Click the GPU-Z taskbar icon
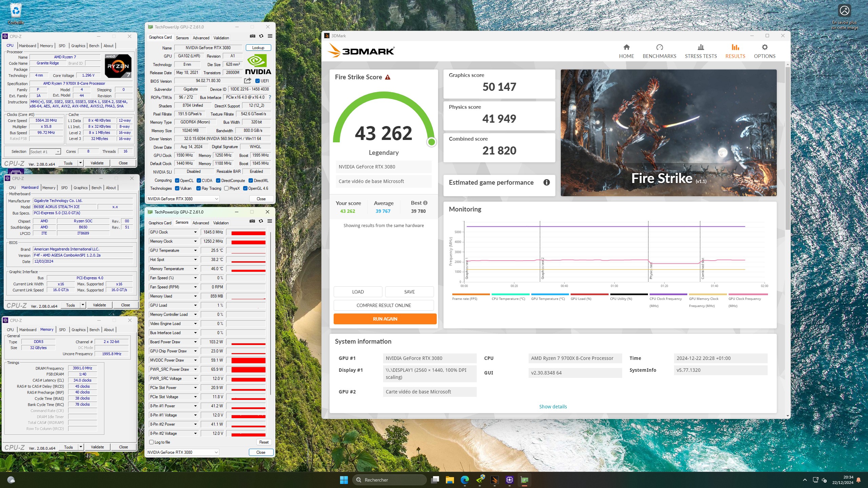This screenshot has width=868, height=488. 524,480
